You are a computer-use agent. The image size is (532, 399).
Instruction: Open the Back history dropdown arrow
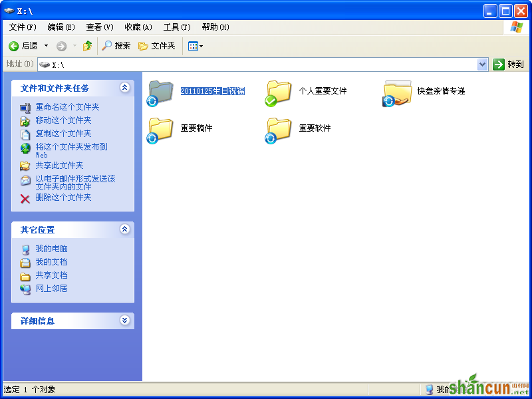coord(46,46)
